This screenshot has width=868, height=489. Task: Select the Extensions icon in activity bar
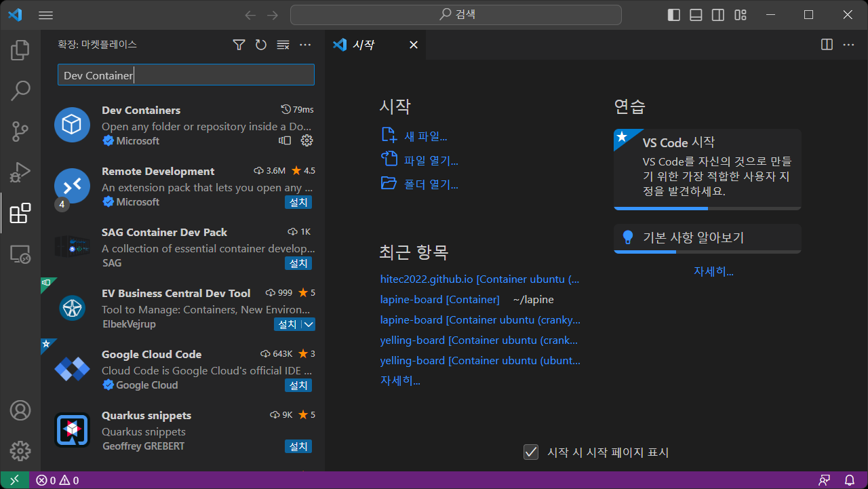[x=20, y=213]
